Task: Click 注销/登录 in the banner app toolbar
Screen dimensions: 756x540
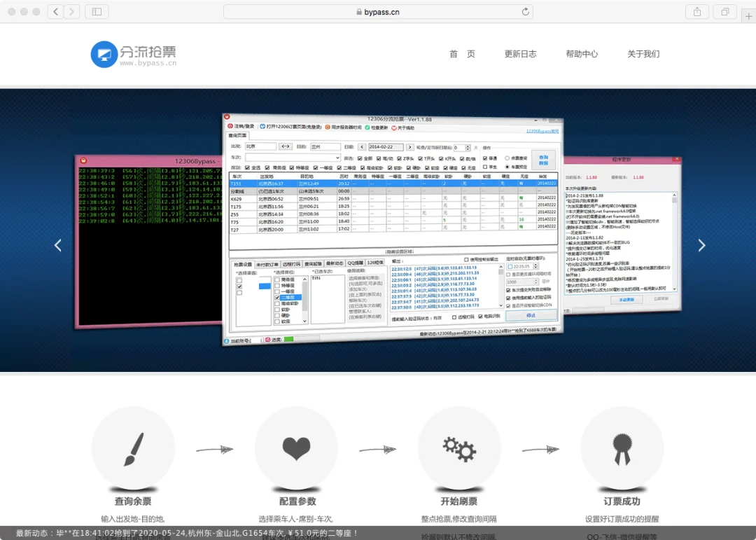Action: [241, 127]
